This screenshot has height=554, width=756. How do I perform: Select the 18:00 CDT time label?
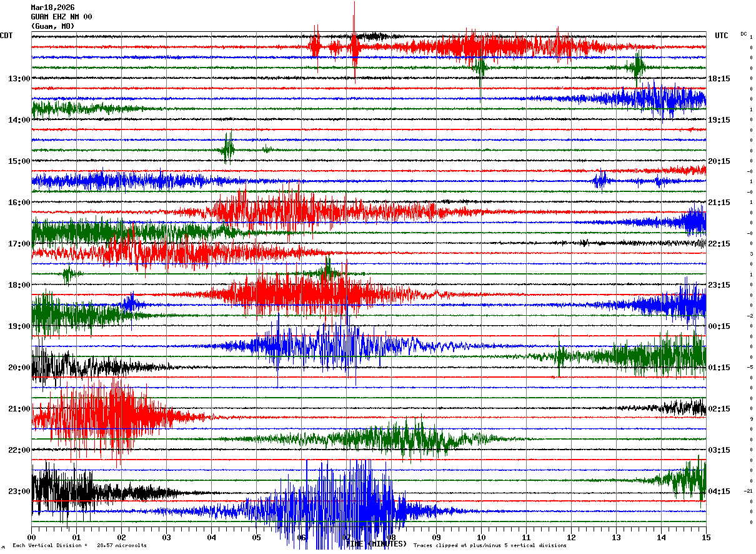click(19, 285)
